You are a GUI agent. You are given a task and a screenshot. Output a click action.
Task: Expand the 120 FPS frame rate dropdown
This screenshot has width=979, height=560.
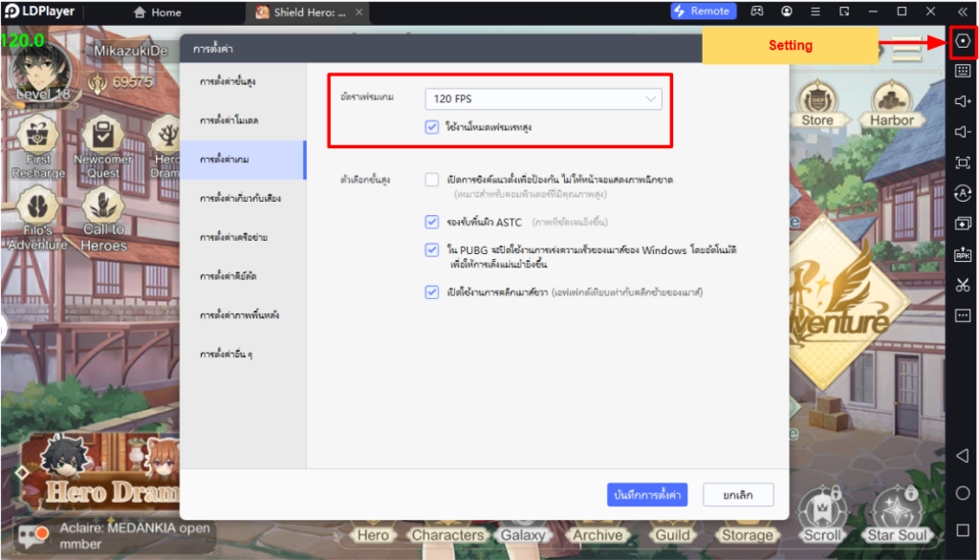click(543, 98)
